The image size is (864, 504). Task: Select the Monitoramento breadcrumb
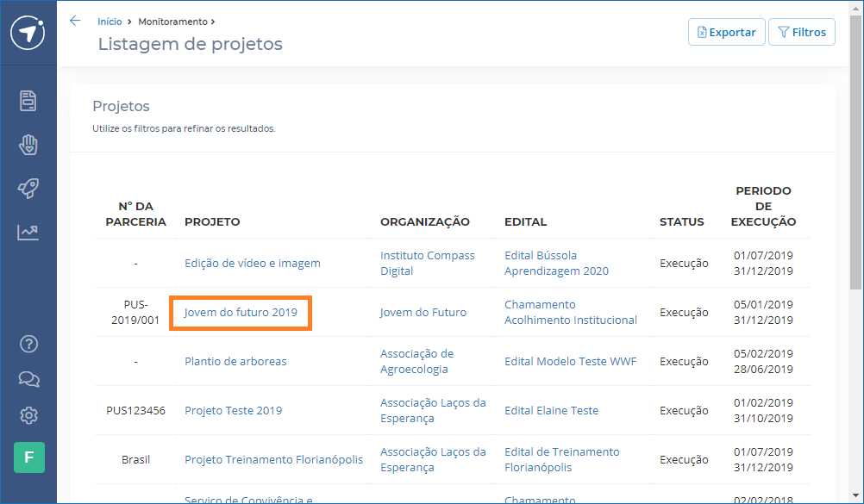point(172,22)
